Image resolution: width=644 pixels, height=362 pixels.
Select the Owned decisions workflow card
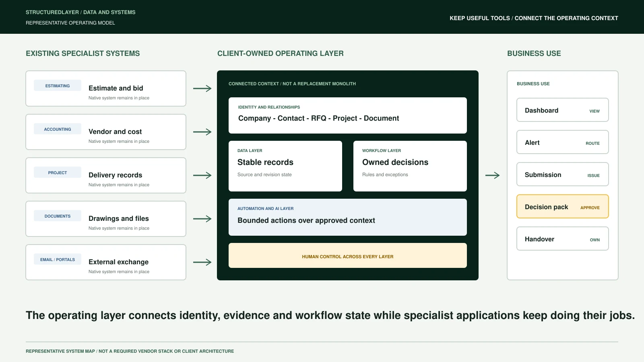[x=410, y=166]
